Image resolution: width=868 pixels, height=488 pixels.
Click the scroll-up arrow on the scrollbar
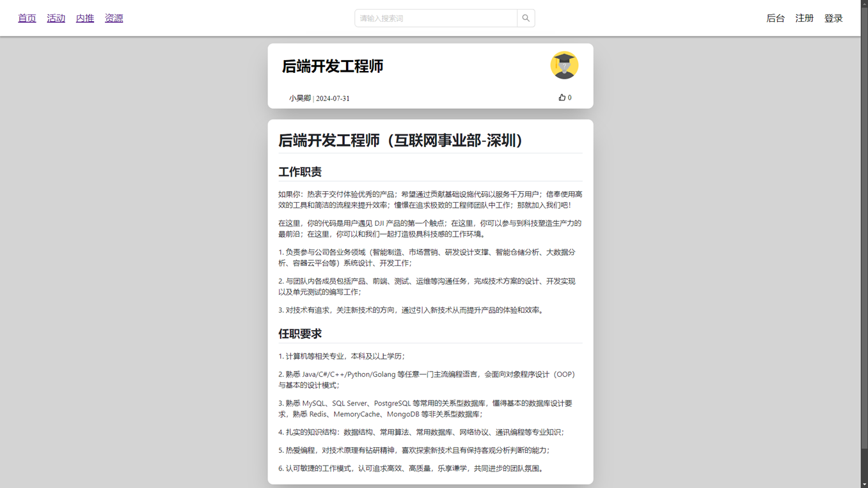coord(863,5)
